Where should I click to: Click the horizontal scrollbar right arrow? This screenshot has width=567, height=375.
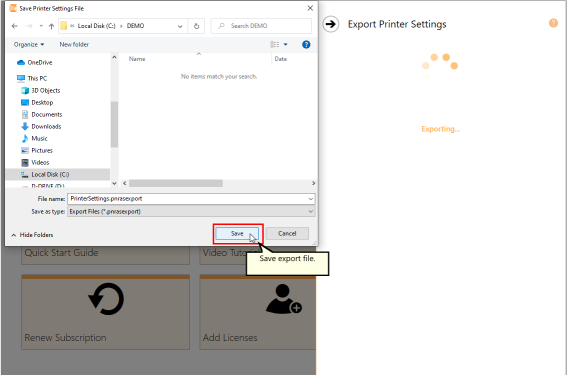[313, 183]
